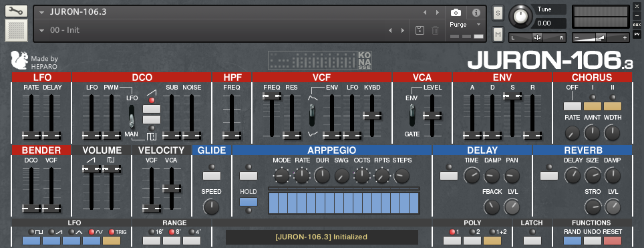
Task: Set range to 4' button
Action: [192, 241]
